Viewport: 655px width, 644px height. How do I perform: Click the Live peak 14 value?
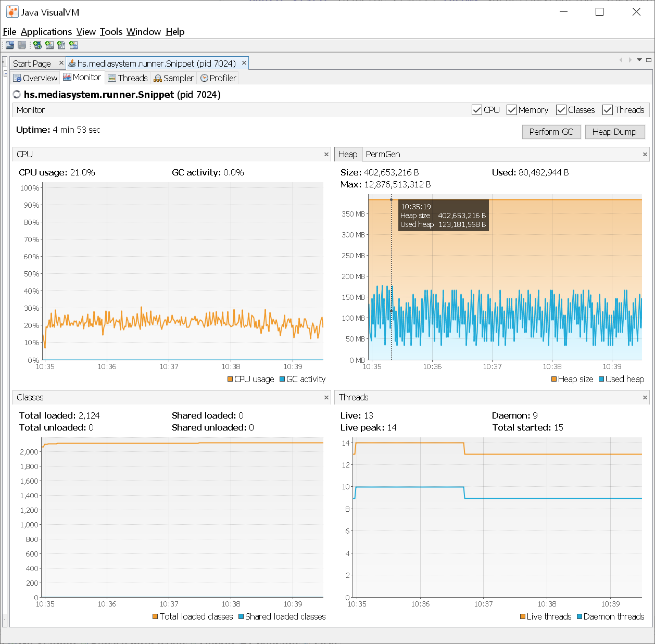pos(392,427)
